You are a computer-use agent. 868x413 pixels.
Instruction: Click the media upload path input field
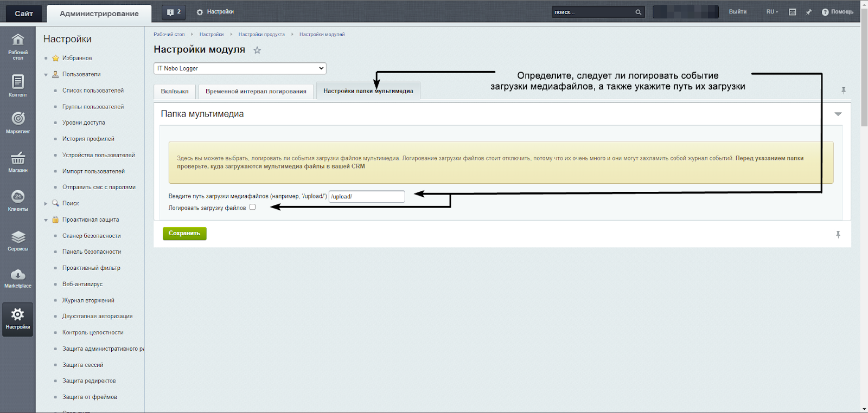(x=367, y=196)
